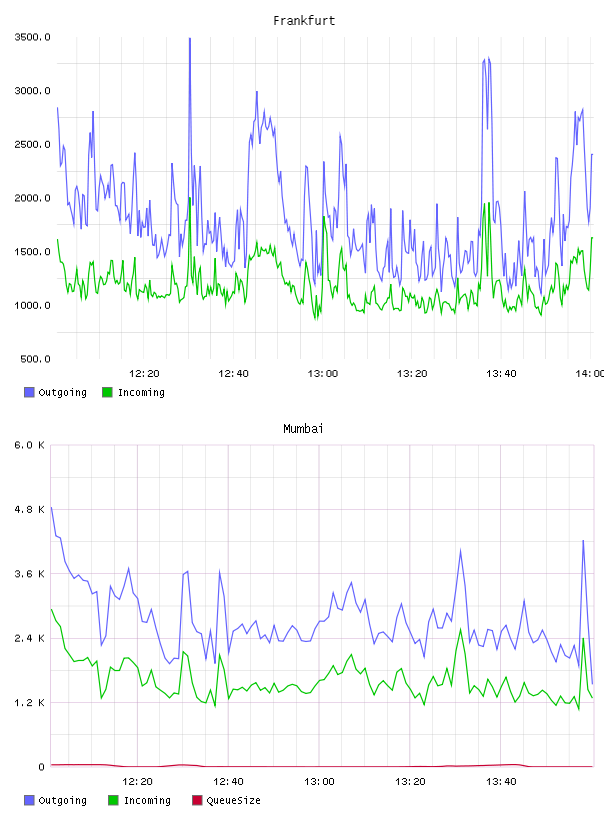Select the Incoming label in Frankfurt legend
This screenshot has width=608, height=816.
(141, 393)
